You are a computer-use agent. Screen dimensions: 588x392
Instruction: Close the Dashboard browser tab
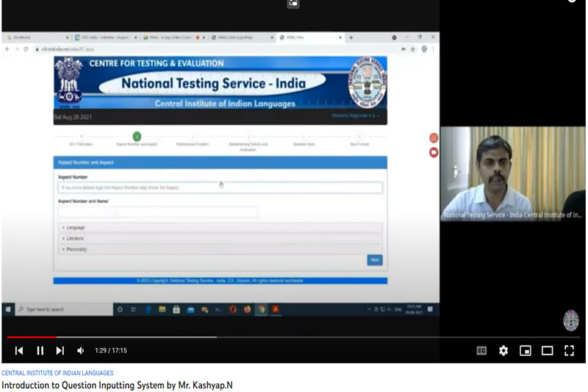(67, 38)
